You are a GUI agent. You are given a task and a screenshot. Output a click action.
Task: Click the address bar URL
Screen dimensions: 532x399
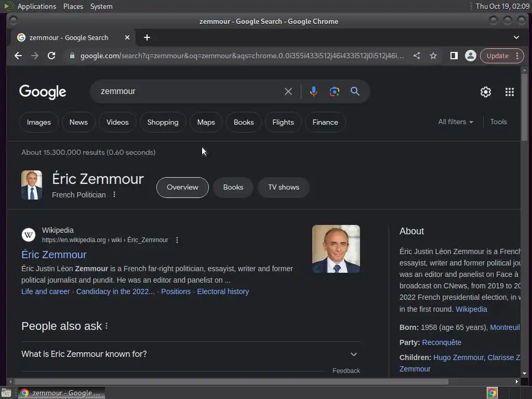[x=242, y=56]
